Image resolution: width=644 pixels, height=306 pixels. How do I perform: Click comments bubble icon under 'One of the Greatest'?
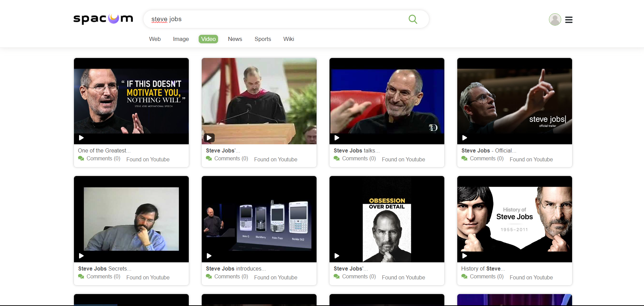pyautogui.click(x=81, y=158)
